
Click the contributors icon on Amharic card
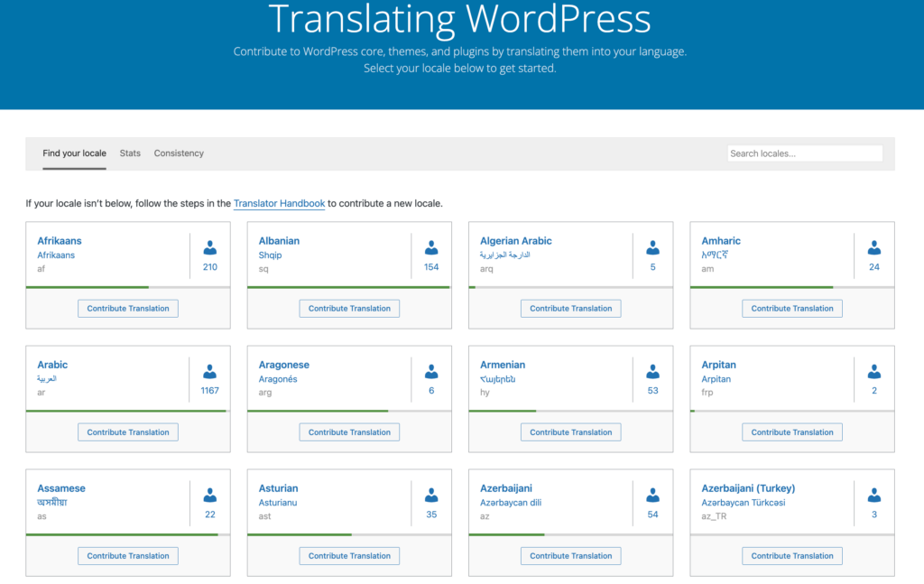(x=874, y=247)
